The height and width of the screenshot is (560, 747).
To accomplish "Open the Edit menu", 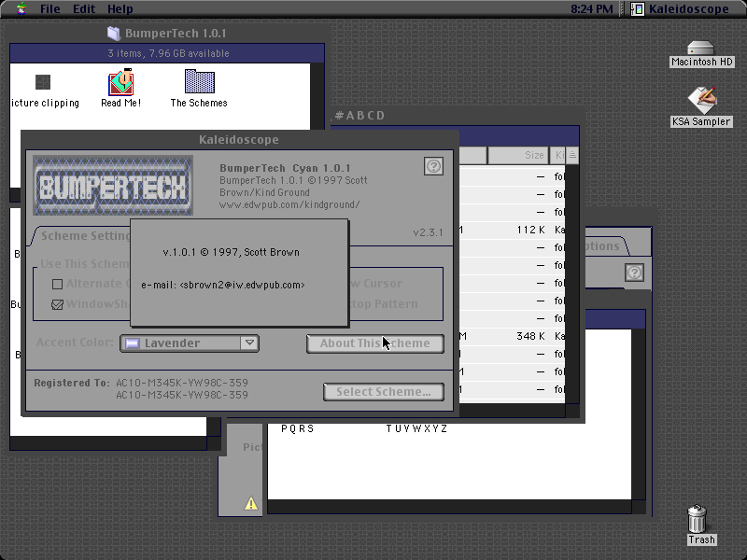I will point(84,8).
